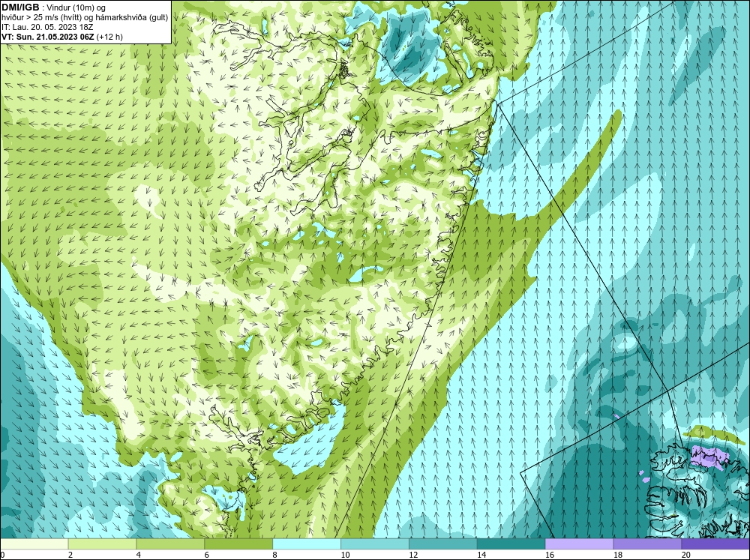Click the legend value label 16

tap(550, 555)
